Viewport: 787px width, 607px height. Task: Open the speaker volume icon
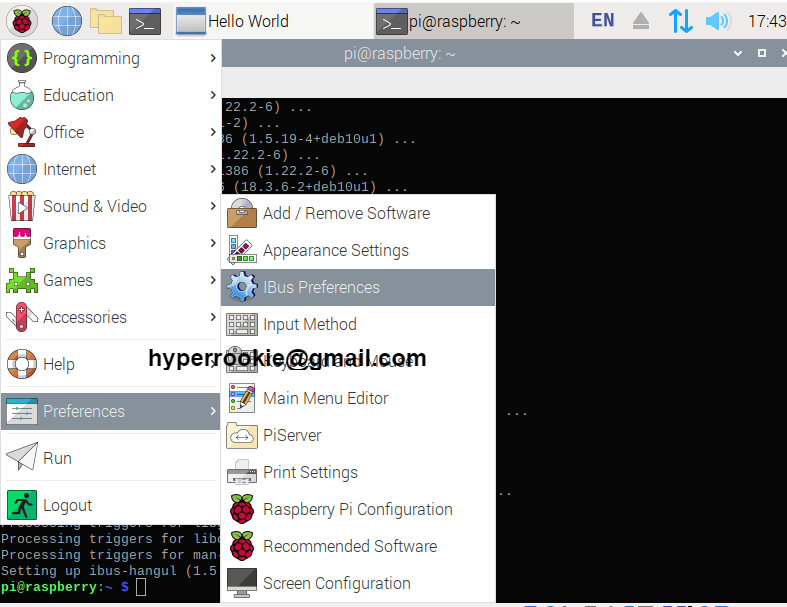718,21
